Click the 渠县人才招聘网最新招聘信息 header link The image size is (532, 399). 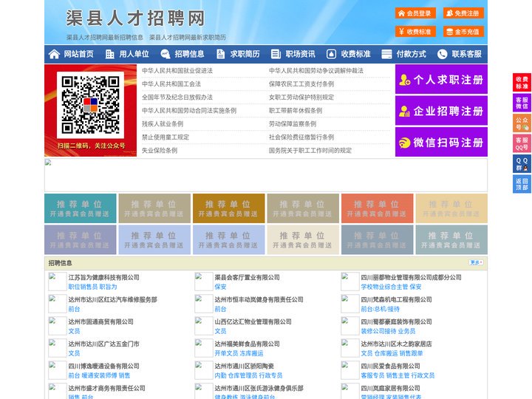(x=105, y=38)
